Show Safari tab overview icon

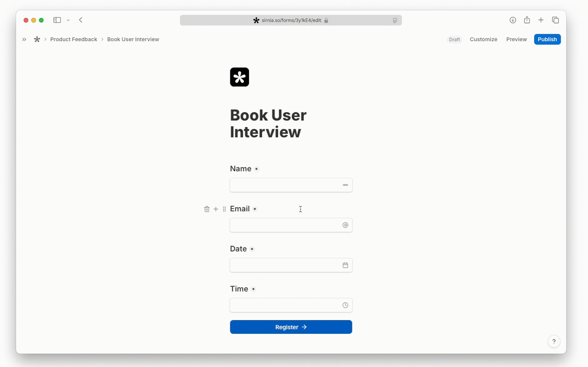(556, 20)
